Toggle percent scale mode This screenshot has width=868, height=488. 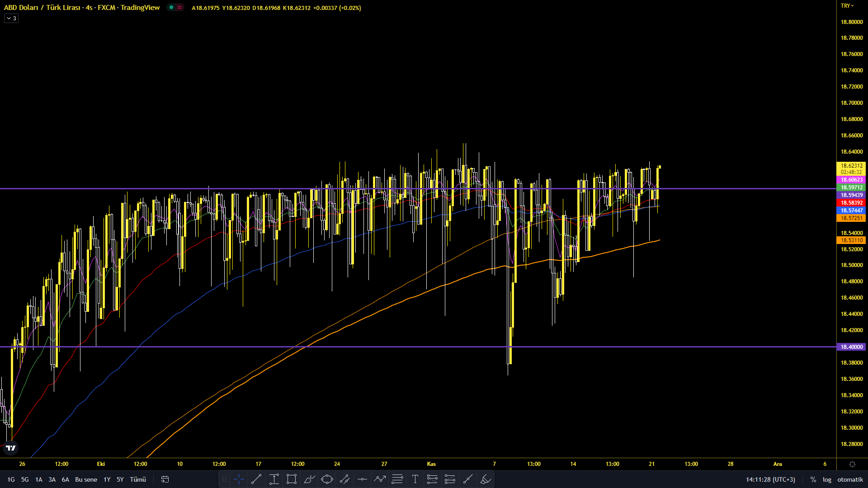[813, 479]
